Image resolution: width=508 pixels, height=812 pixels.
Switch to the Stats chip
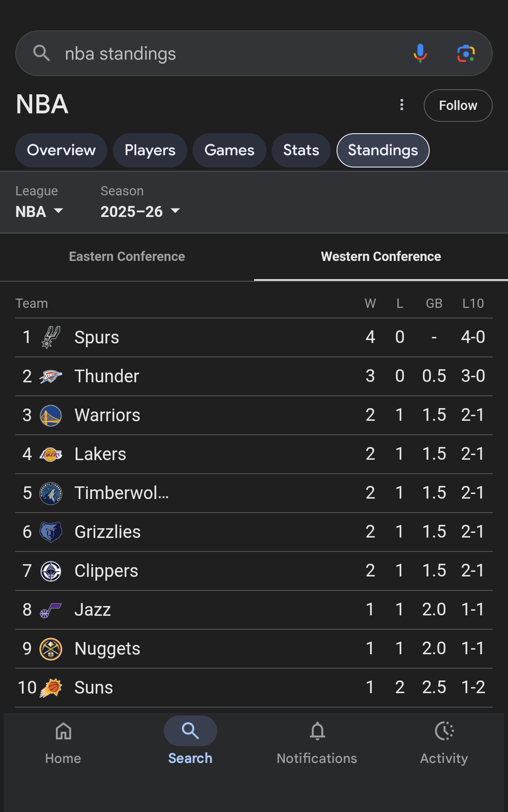pos(301,150)
